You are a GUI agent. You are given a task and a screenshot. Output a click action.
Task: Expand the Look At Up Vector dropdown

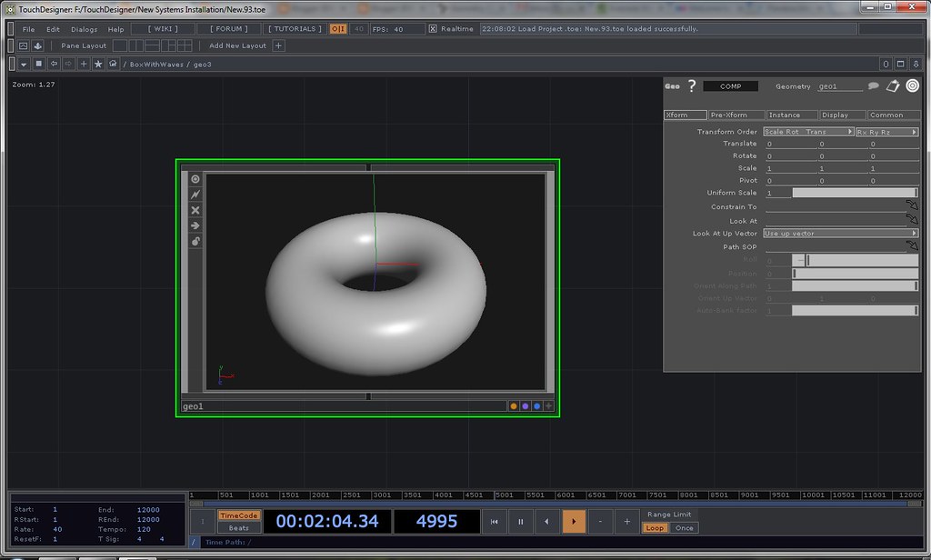840,234
